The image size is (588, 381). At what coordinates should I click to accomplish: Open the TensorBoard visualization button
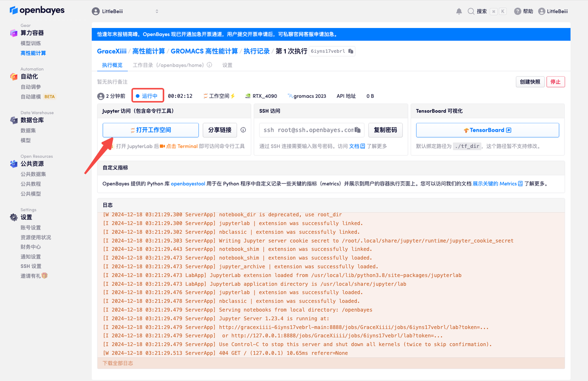(487, 130)
